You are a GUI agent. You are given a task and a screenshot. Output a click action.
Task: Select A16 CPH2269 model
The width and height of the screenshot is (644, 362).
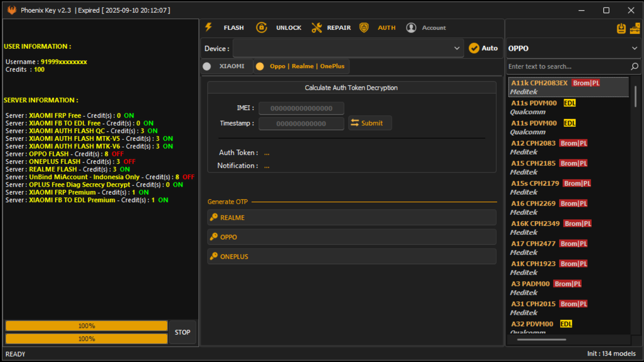point(568,207)
